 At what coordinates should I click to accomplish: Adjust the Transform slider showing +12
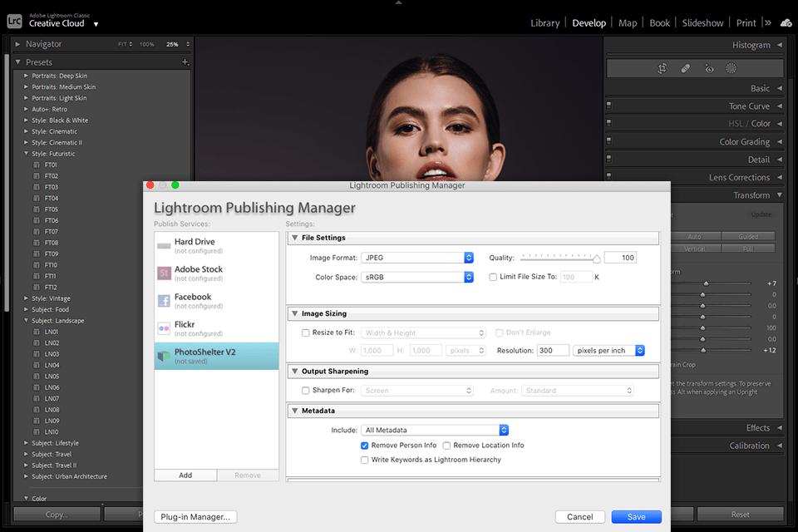point(703,350)
